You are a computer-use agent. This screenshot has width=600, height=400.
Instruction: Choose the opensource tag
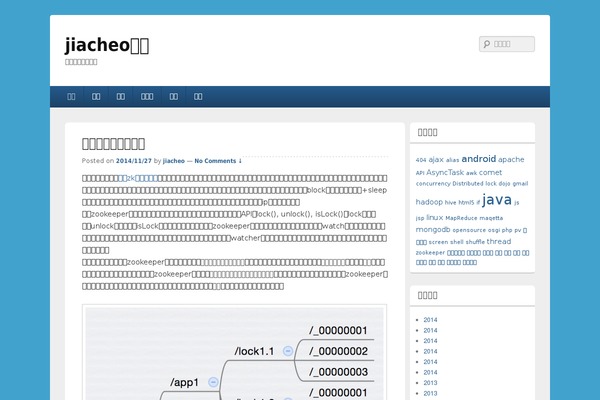click(469, 230)
